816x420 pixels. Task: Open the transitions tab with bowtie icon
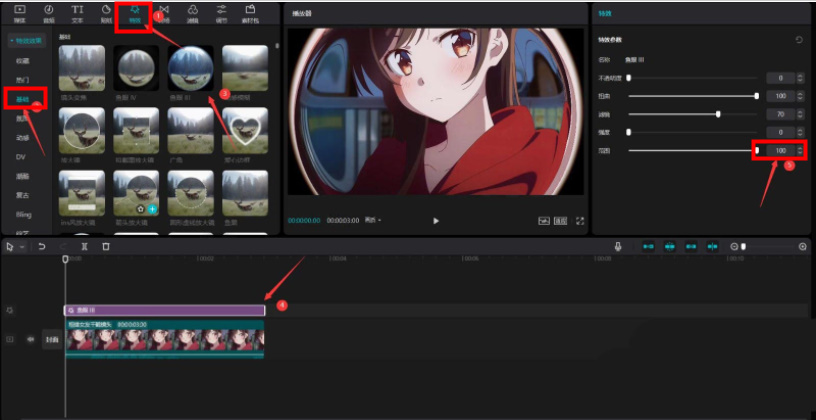pyautogui.click(x=164, y=13)
